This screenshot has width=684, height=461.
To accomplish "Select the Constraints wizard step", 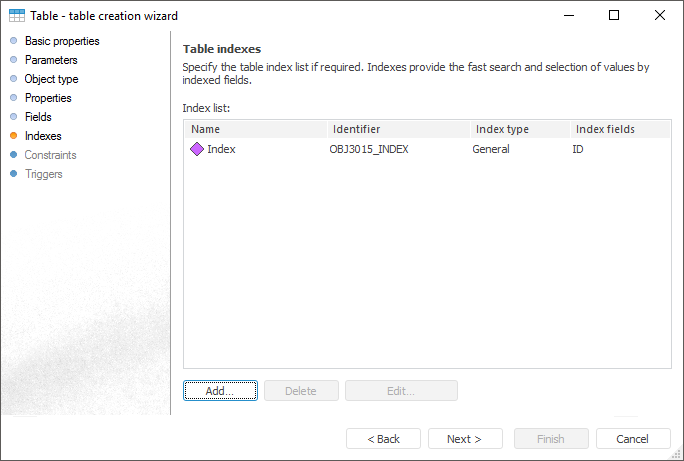I will pyautogui.click(x=50, y=155).
